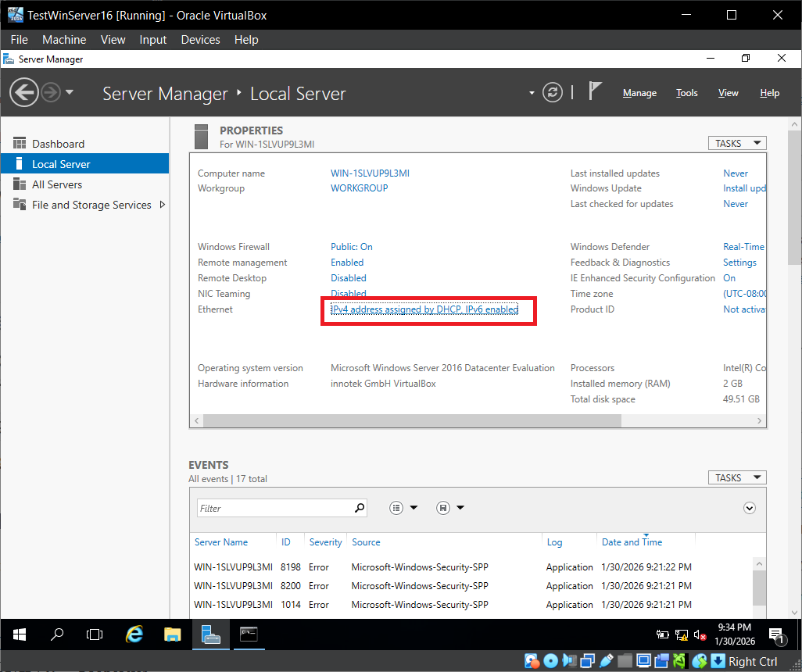Open the Properties TASKS dropdown
The height and width of the screenshot is (672, 802).
click(x=736, y=143)
